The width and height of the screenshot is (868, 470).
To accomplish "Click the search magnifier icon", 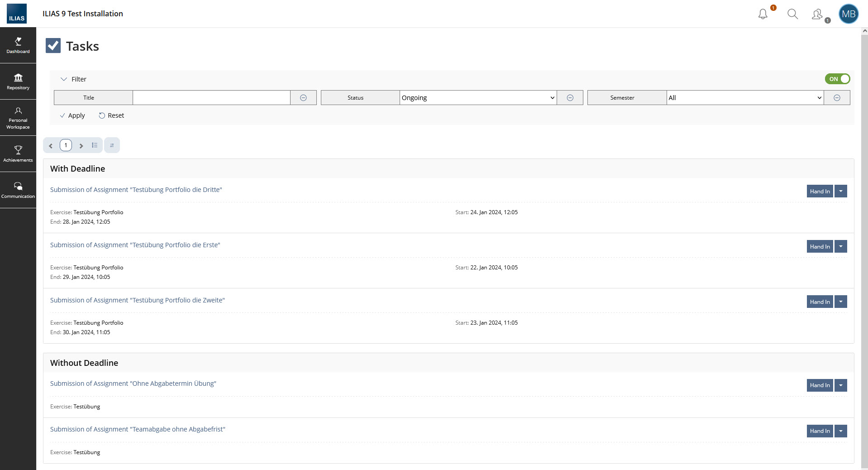I will 792,14.
